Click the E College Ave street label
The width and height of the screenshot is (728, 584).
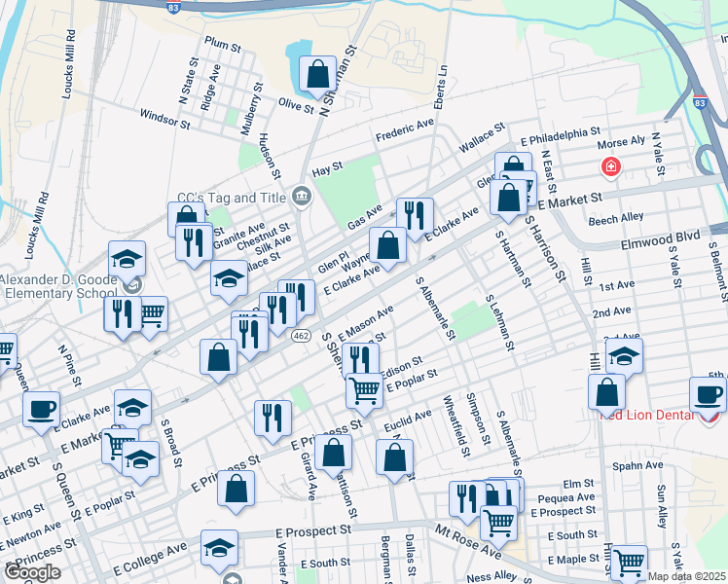tap(150, 558)
